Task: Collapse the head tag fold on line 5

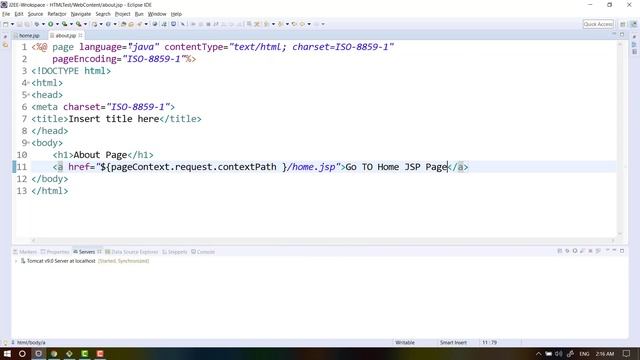Action: 29,95
